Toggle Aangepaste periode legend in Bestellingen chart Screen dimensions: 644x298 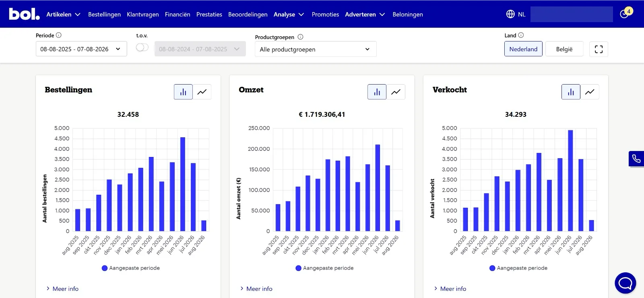[x=131, y=268]
